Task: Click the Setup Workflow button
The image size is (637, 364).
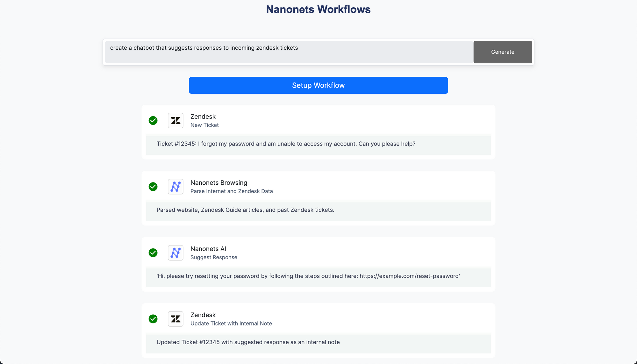Action: pyautogui.click(x=318, y=85)
